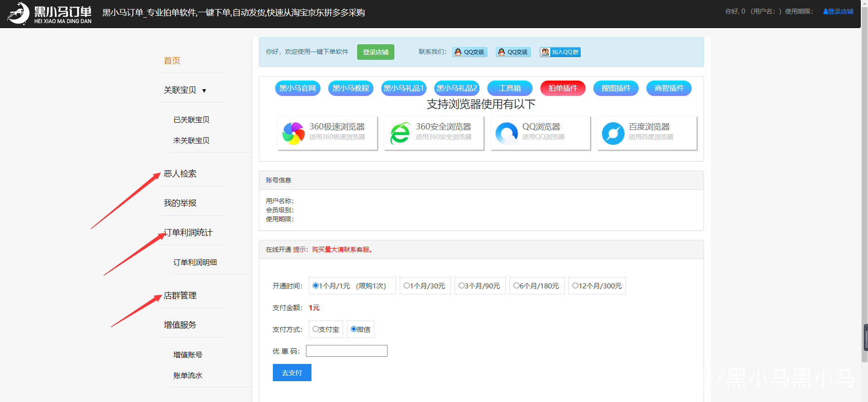The image size is (868, 402).
Task: Click the 商智插件 pill button
Action: coord(669,88)
